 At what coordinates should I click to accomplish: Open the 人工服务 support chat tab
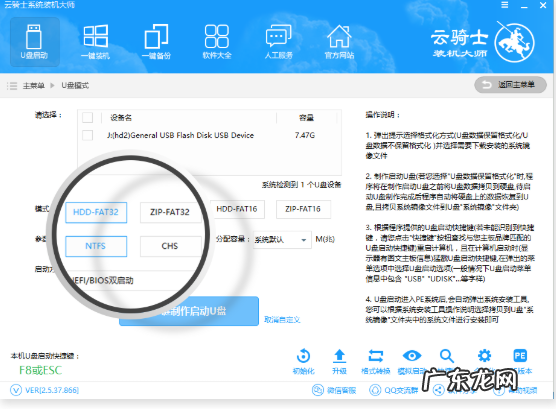(278, 42)
